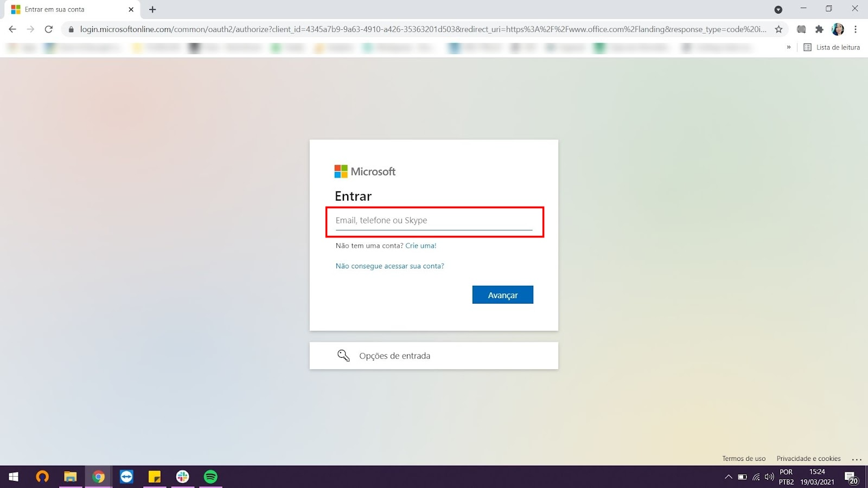The image size is (868, 488).
Task: Close the 'Entrar em sua conta' tab
Action: pyautogui.click(x=131, y=9)
